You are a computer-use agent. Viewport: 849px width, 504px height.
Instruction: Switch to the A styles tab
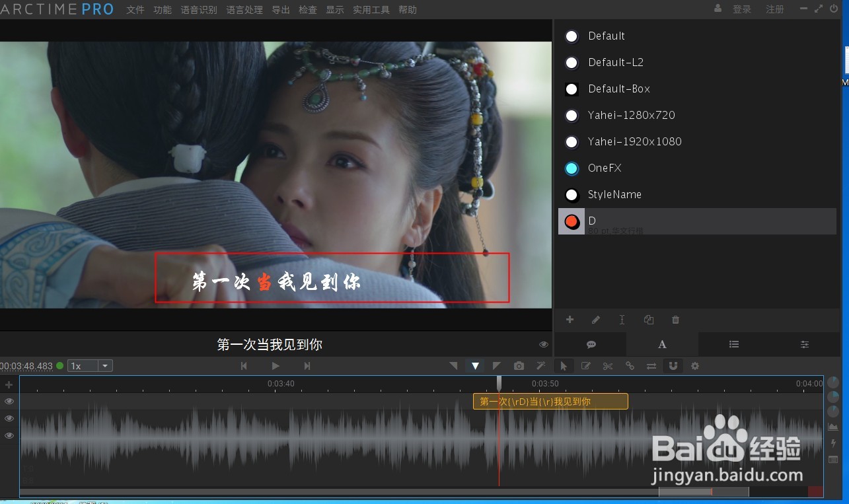662,344
